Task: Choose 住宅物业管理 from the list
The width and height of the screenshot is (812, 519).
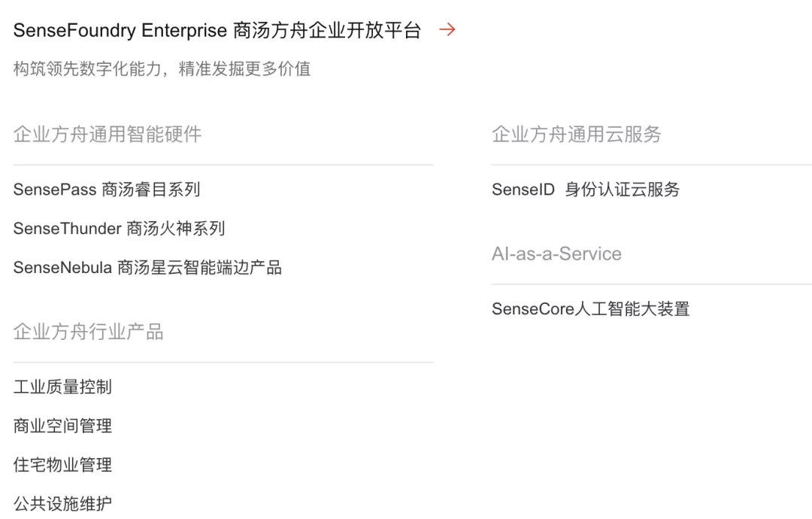Action: point(62,465)
